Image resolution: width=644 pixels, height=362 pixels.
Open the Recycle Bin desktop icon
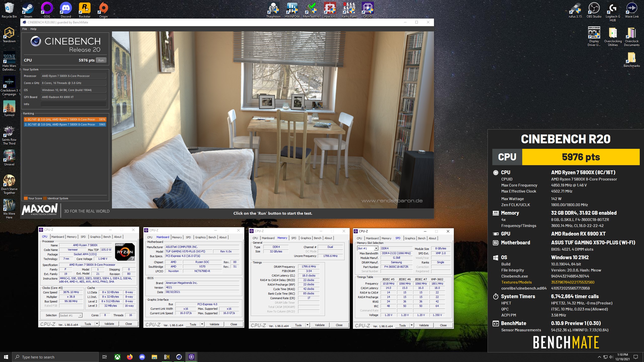[x=9, y=10]
